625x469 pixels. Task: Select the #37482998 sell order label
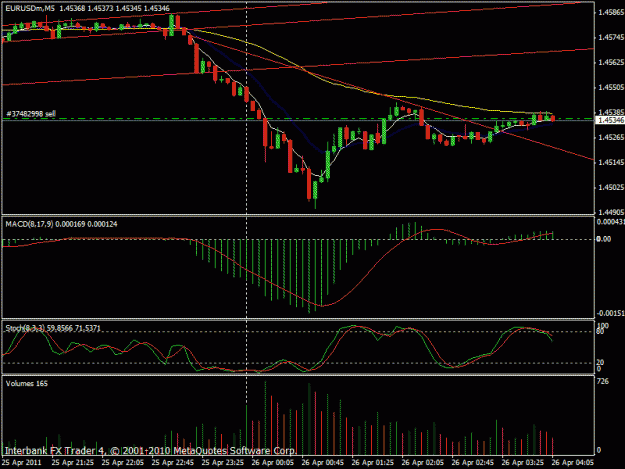[31, 114]
